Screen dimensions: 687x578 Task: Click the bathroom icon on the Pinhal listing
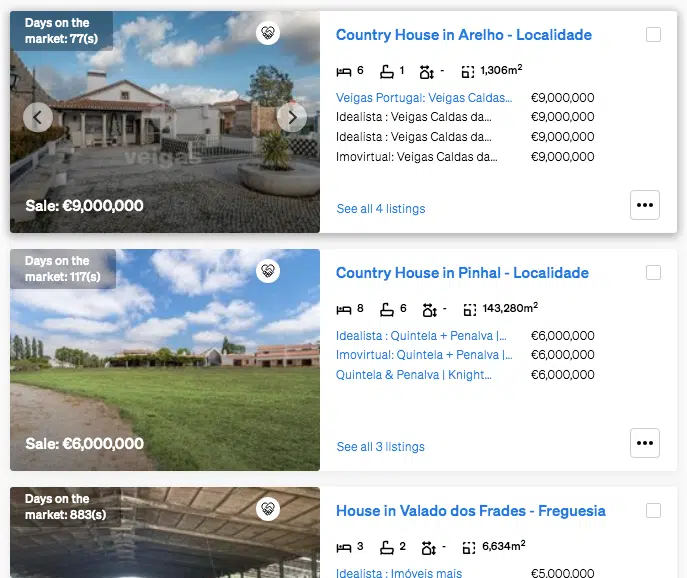(386, 309)
